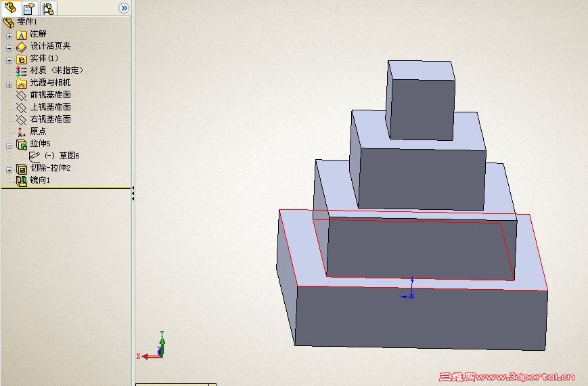Click the 前视基准面 plane icon
Image resolution: width=588 pixels, height=386 pixels.
point(21,95)
